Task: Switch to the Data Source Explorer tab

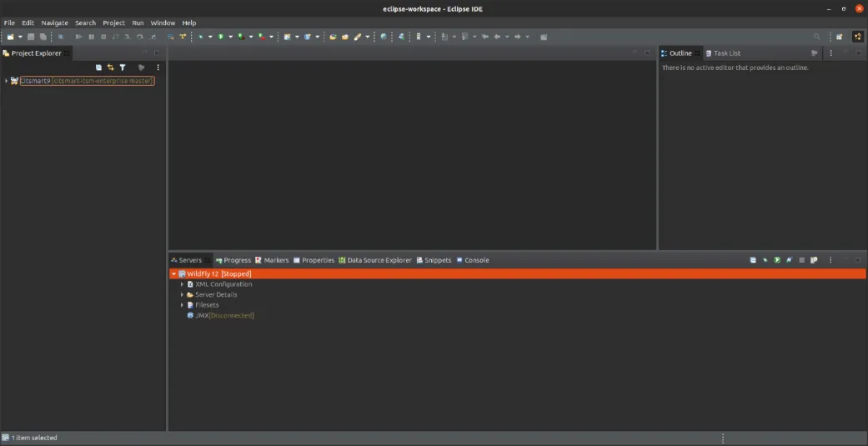Action: point(375,260)
